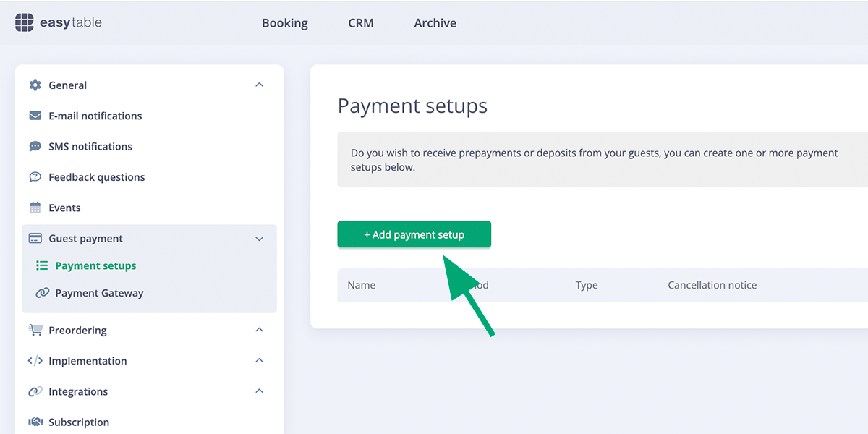Image resolution: width=868 pixels, height=434 pixels.
Task: Click the gear icon beside General
Action: coord(34,85)
